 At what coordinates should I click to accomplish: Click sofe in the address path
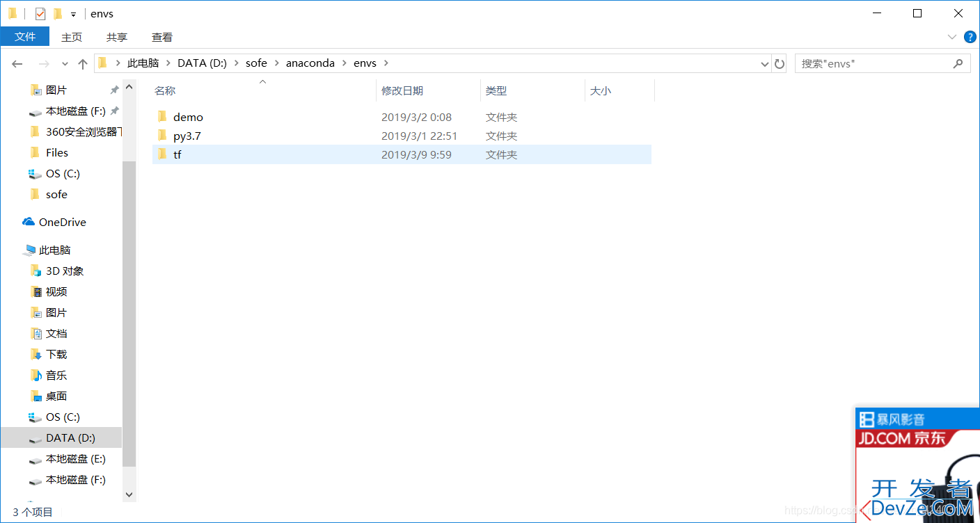coord(256,63)
